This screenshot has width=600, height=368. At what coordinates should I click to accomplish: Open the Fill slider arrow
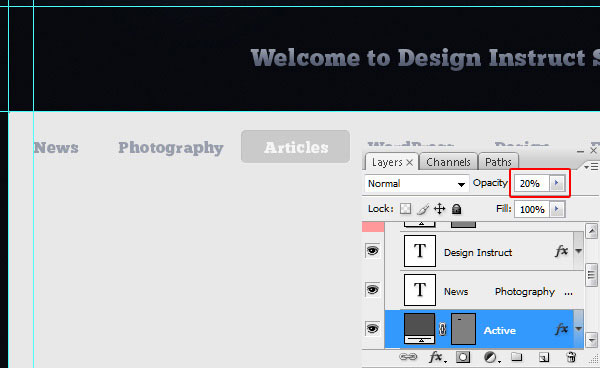click(557, 209)
